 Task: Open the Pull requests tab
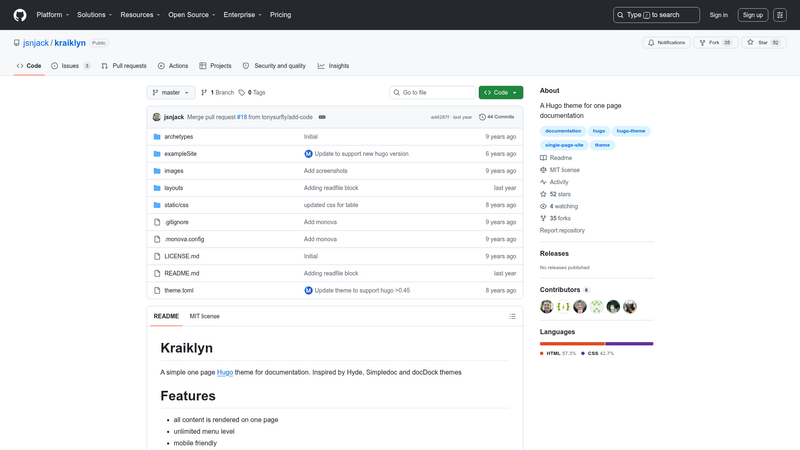pos(124,66)
